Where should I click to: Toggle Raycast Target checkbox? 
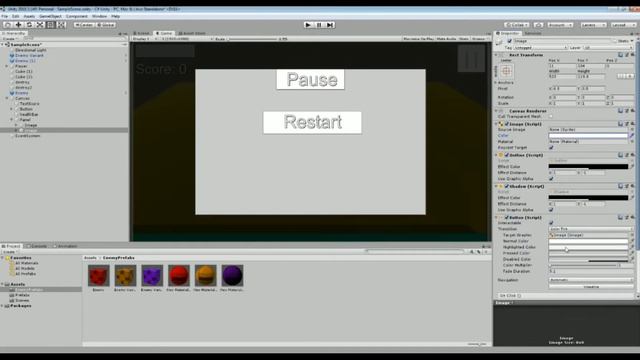[551, 147]
